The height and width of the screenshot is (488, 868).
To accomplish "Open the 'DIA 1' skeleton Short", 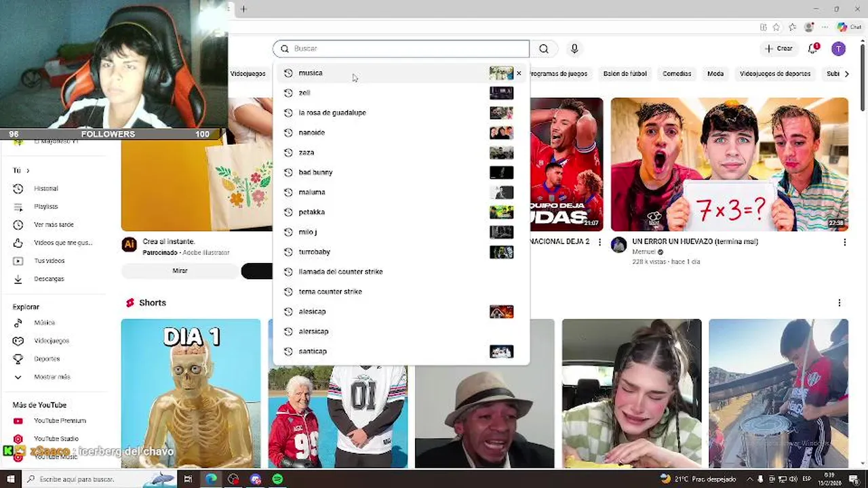I will pyautogui.click(x=191, y=393).
